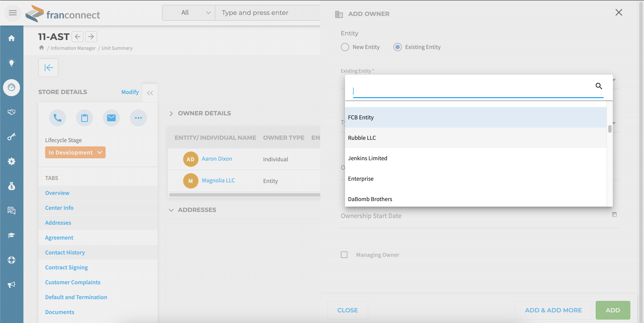The image size is (644, 323).
Task: Go to next unit arrow
Action: click(x=91, y=37)
